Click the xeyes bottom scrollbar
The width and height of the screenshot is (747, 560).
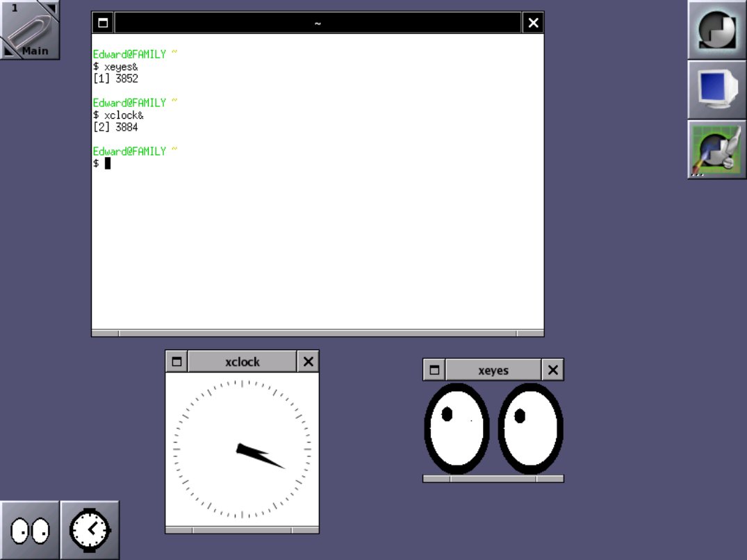point(491,477)
